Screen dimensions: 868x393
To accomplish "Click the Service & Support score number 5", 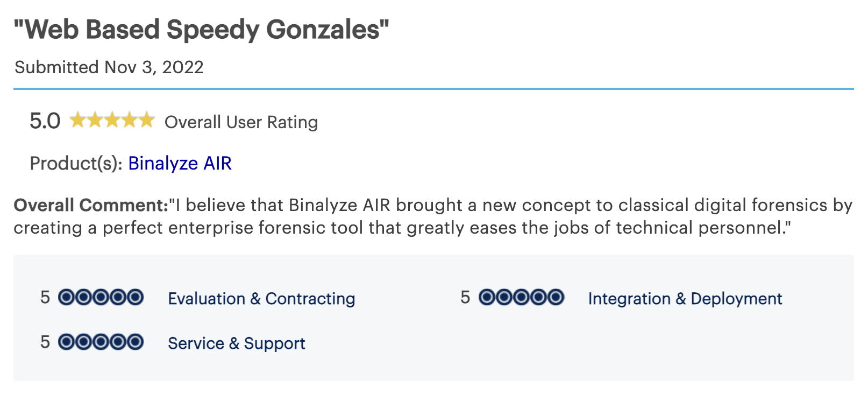I will tap(45, 342).
